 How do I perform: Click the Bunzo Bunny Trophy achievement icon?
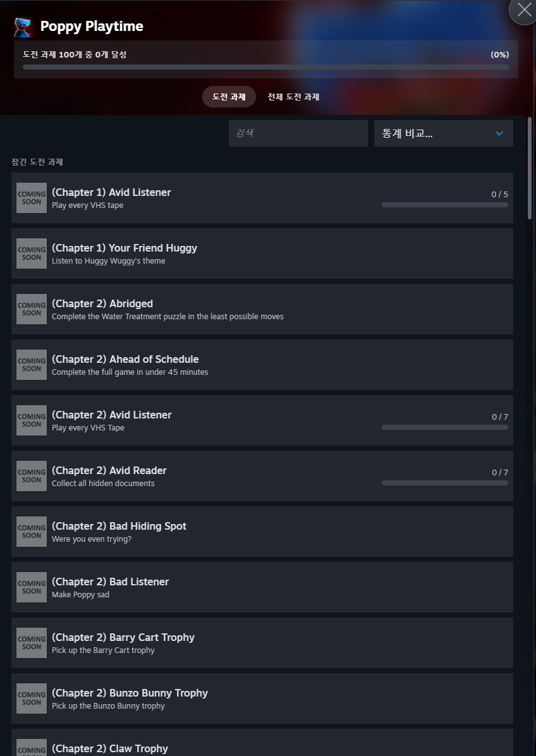(x=32, y=698)
